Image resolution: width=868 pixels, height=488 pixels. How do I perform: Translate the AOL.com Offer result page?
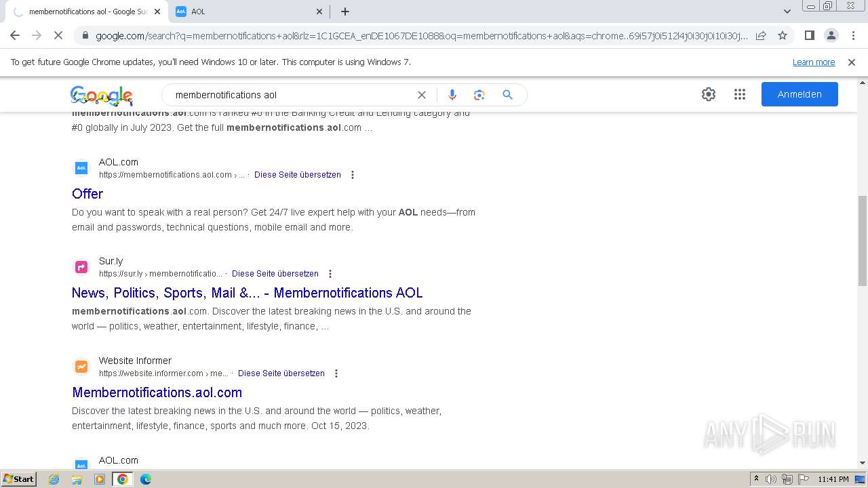(298, 175)
